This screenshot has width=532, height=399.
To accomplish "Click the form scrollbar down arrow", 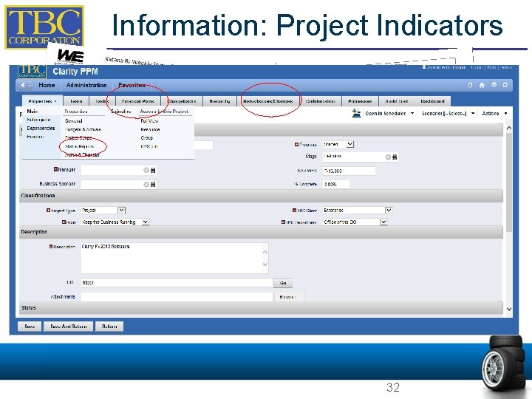I will tap(509, 309).
